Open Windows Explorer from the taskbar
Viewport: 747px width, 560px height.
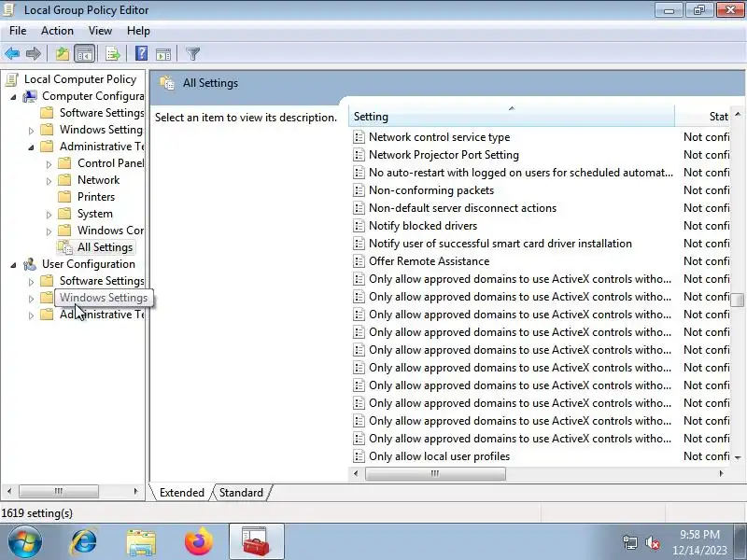141,543
